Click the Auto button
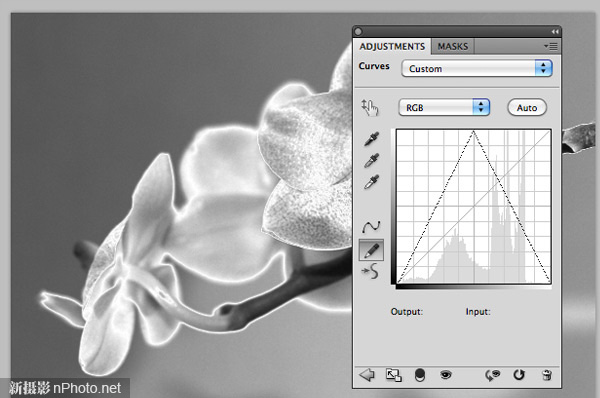The width and height of the screenshot is (600, 398). pyautogui.click(x=527, y=108)
